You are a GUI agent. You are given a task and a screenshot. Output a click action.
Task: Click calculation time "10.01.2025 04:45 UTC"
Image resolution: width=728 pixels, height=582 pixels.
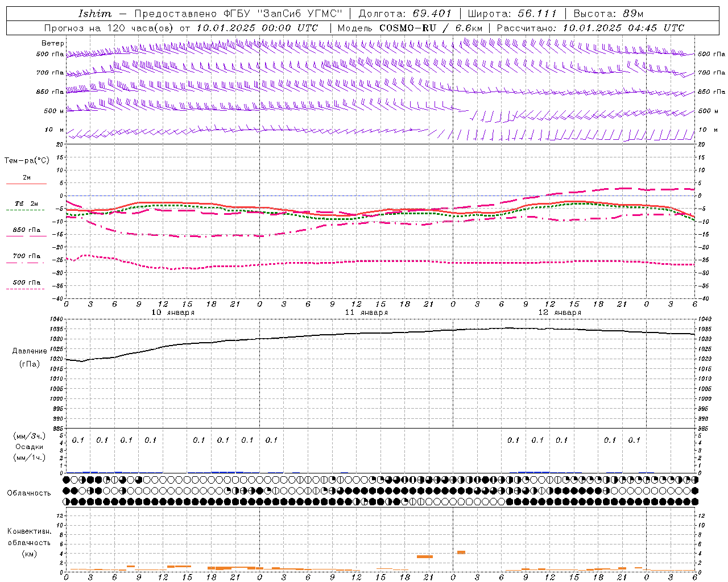coord(623,28)
